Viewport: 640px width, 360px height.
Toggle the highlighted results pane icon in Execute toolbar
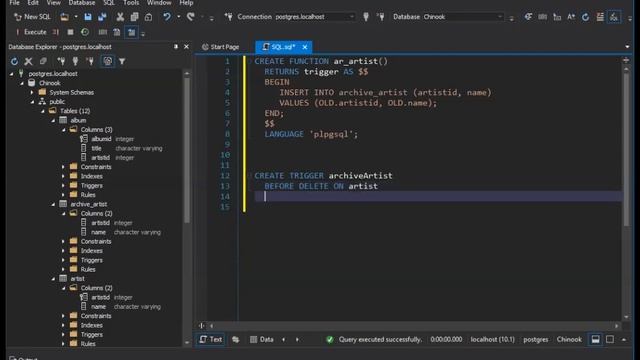(131, 32)
